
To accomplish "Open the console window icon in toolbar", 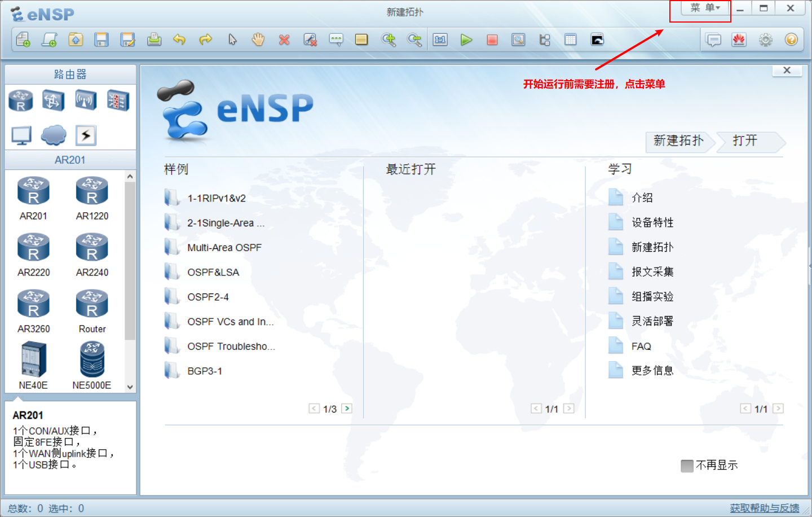I will click(597, 40).
